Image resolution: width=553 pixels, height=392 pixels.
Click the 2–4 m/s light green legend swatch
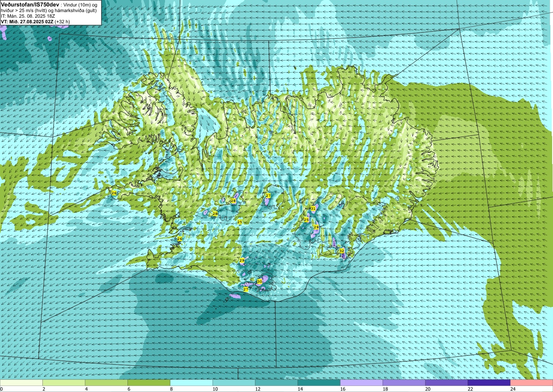coord(64,383)
